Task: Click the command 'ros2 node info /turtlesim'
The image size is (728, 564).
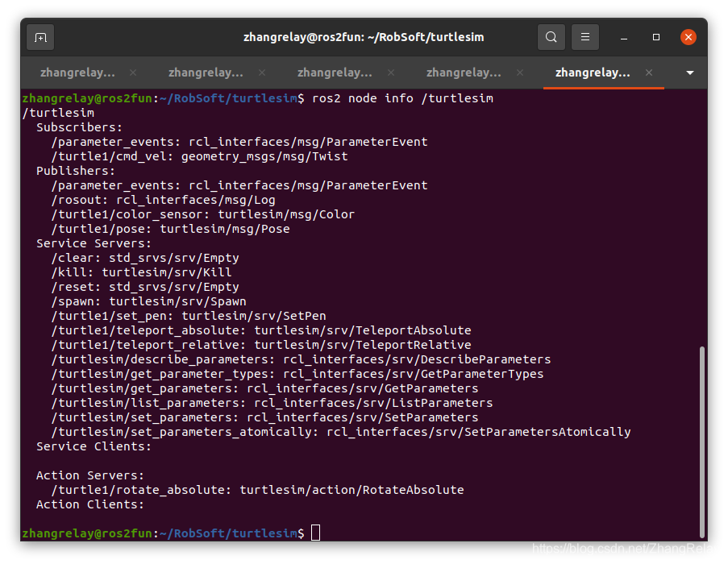Action: click(x=402, y=98)
